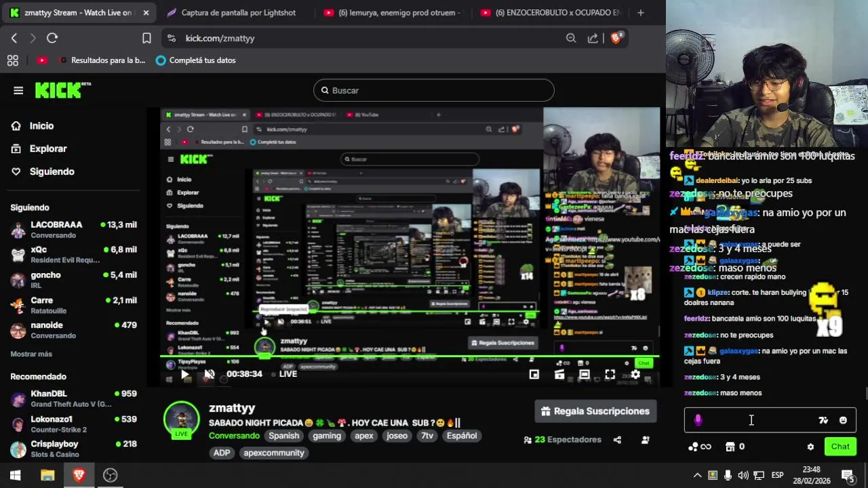Open video player settings gear
The width and height of the screenshot is (868, 488).
point(635,374)
